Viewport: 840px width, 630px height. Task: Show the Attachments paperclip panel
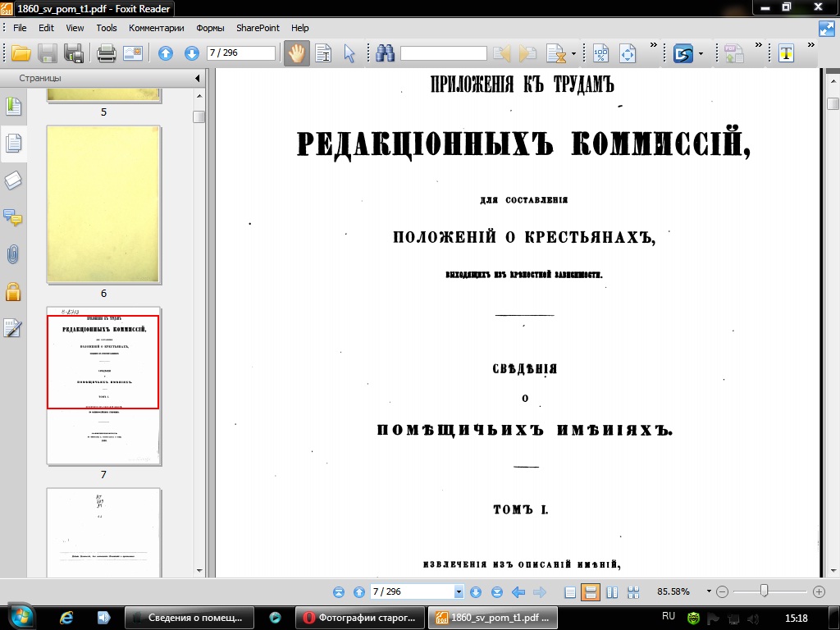click(x=13, y=254)
